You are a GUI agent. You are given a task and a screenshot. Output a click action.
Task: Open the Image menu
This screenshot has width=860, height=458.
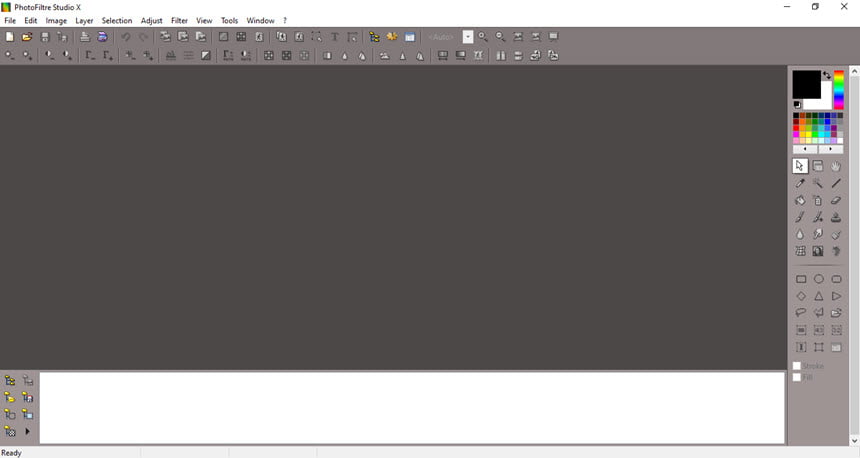coord(56,20)
